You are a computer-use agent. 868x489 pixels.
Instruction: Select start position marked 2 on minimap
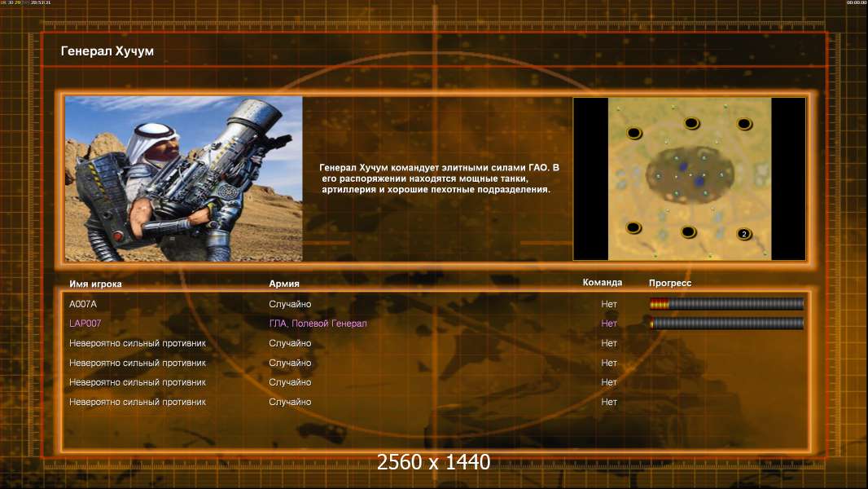coord(744,234)
